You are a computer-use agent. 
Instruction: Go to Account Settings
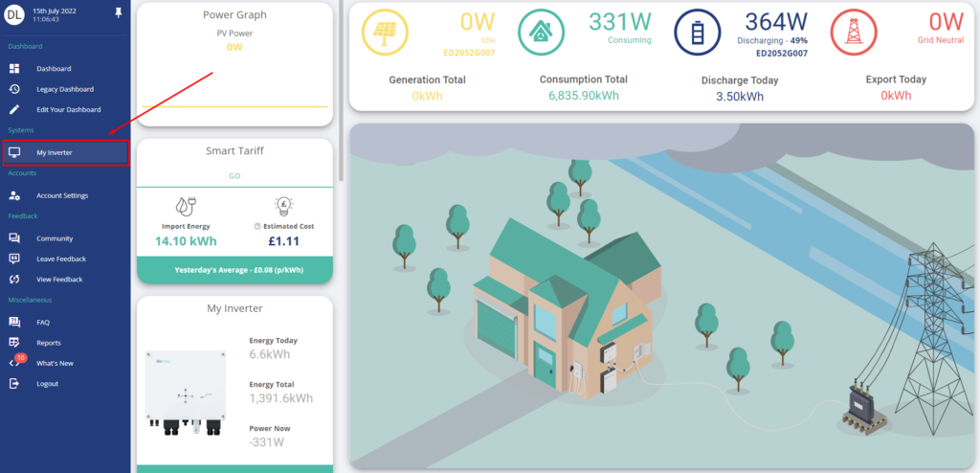pyautogui.click(x=62, y=195)
